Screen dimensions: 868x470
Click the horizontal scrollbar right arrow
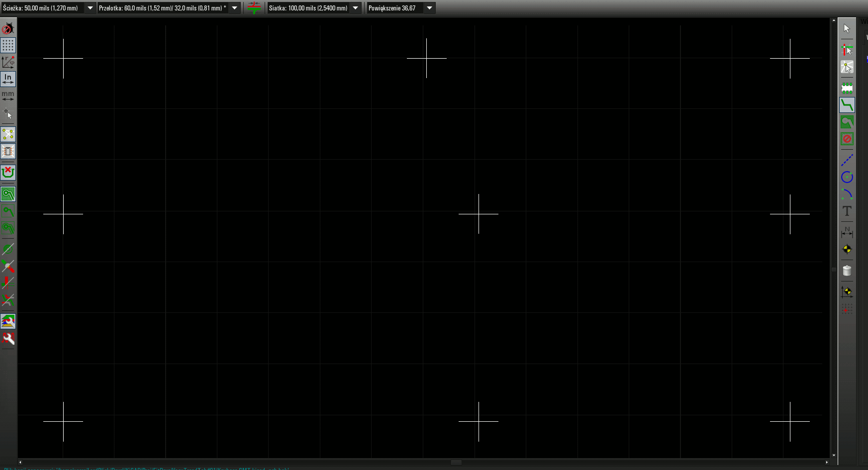[x=827, y=462]
